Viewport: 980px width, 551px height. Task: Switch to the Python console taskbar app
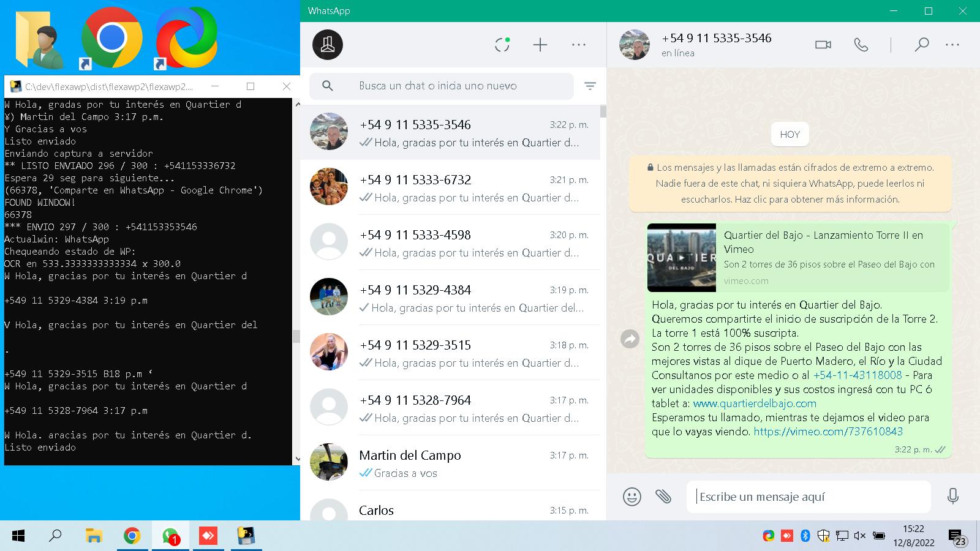(x=246, y=536)
